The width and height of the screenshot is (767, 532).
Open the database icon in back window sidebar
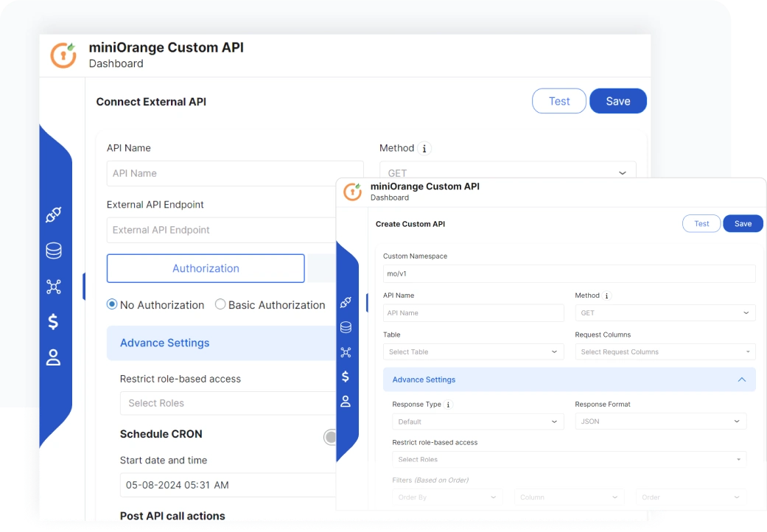coord(53,251)
